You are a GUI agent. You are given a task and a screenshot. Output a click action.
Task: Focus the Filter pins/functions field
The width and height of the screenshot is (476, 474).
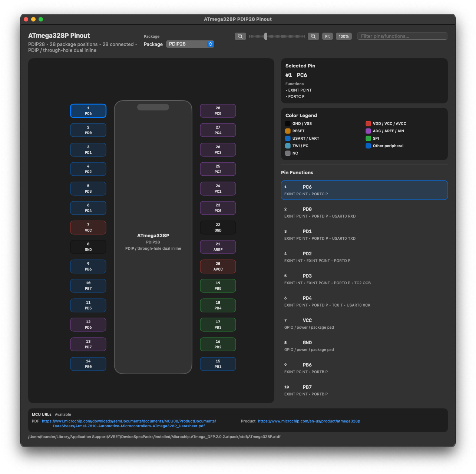point(402,36)
